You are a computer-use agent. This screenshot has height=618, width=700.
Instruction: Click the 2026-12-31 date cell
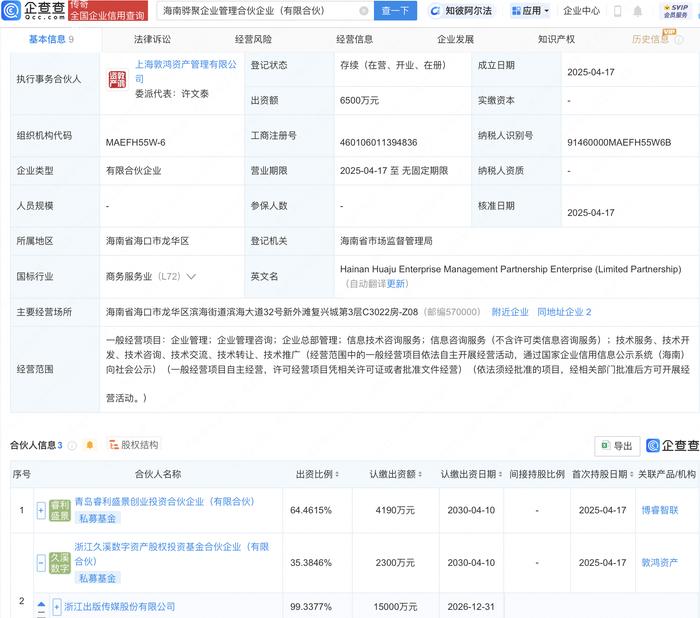(x=471, y=607)
